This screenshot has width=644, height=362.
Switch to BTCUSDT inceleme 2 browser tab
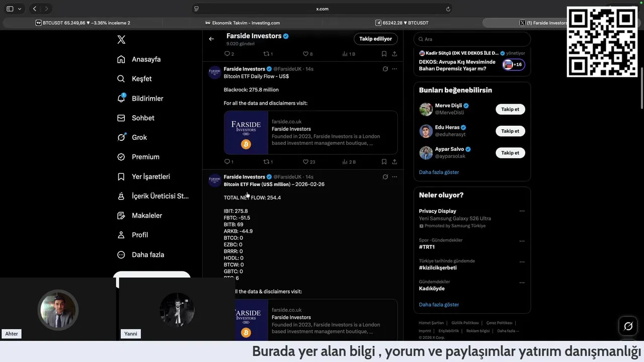pyautogui.click(x=83, y=23)
